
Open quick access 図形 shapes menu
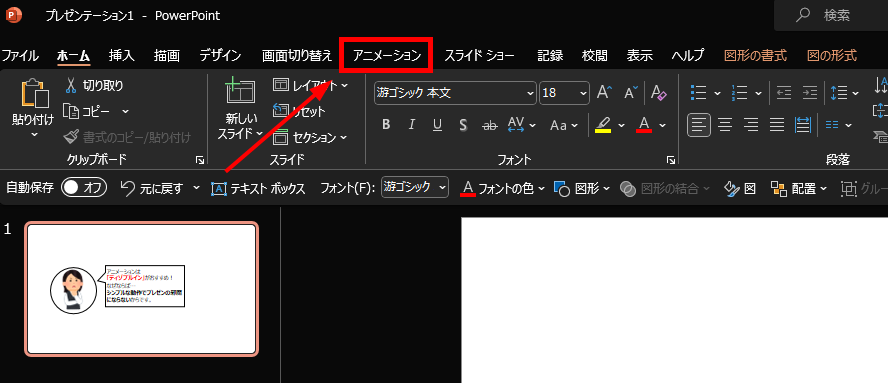(x=582, y=188)
